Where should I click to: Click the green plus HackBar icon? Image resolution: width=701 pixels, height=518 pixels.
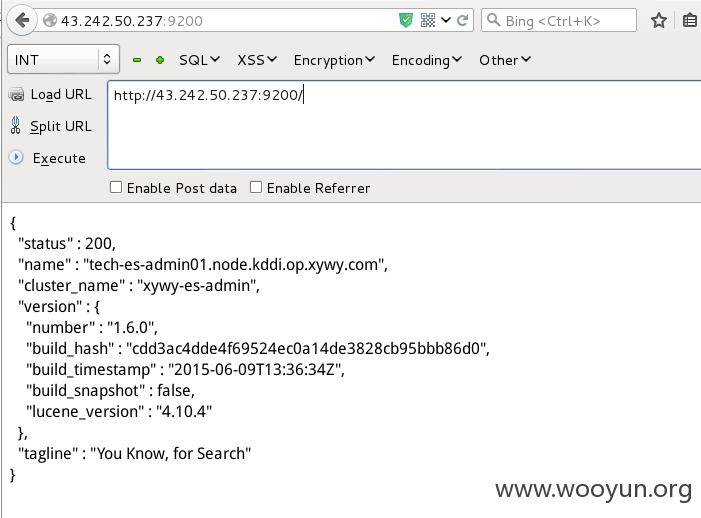click(160, 60)
